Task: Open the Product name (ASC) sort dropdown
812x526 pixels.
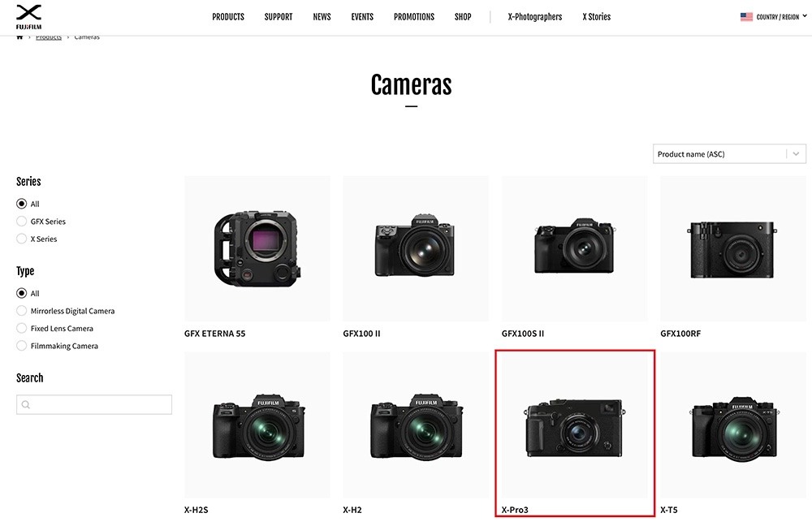Action: tap(729, 153)
